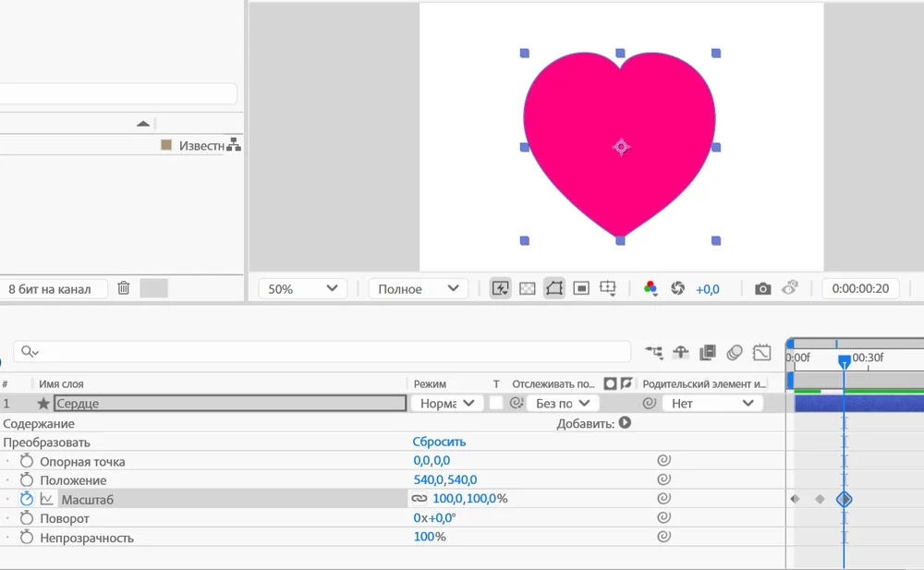Click the Fast Previews lightning icon

click(x=501, y=288)
